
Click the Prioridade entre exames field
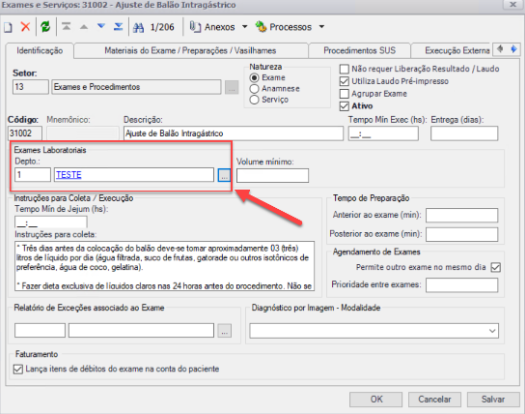pyautogui.click(x=462, y=285)
